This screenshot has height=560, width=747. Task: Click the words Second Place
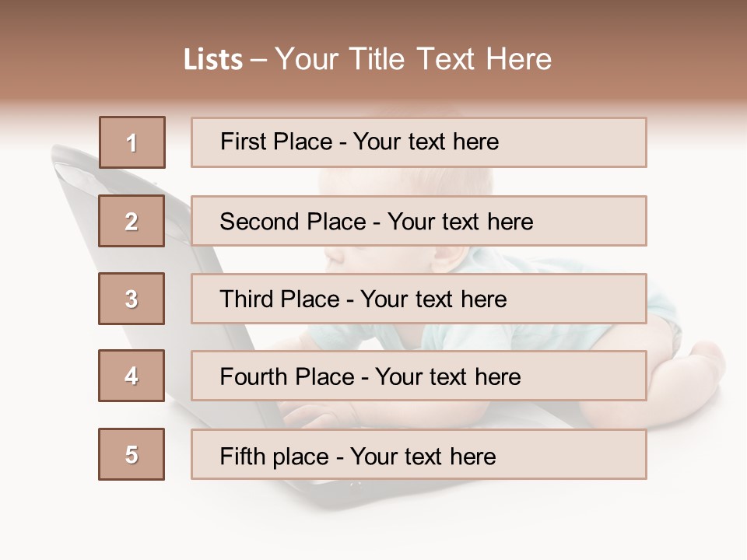coord(293,222)
